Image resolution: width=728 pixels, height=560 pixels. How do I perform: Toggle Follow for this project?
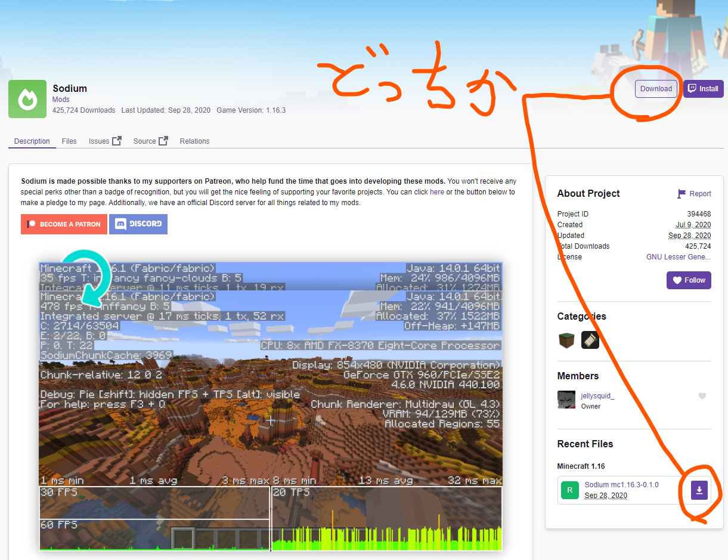pos(689,280)
